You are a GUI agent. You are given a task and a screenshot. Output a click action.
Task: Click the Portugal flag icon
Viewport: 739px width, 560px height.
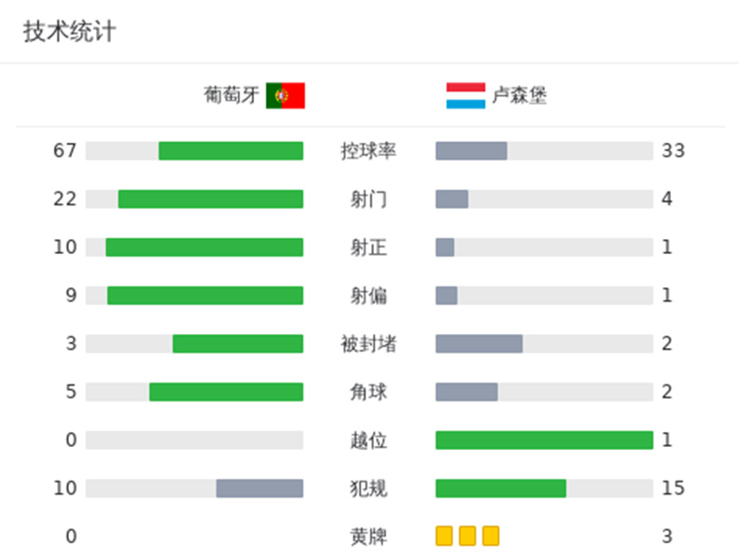tap(286, 95)
